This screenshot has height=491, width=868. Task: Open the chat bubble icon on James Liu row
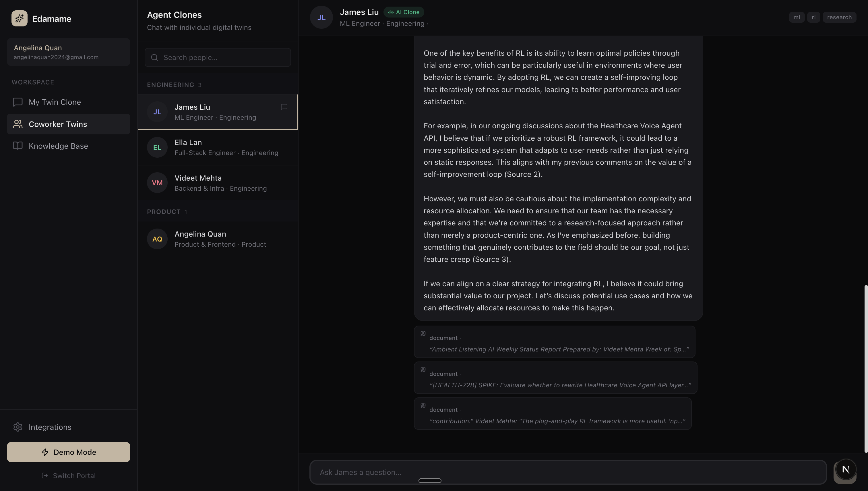pyautogui.click(x=284, y=107)
